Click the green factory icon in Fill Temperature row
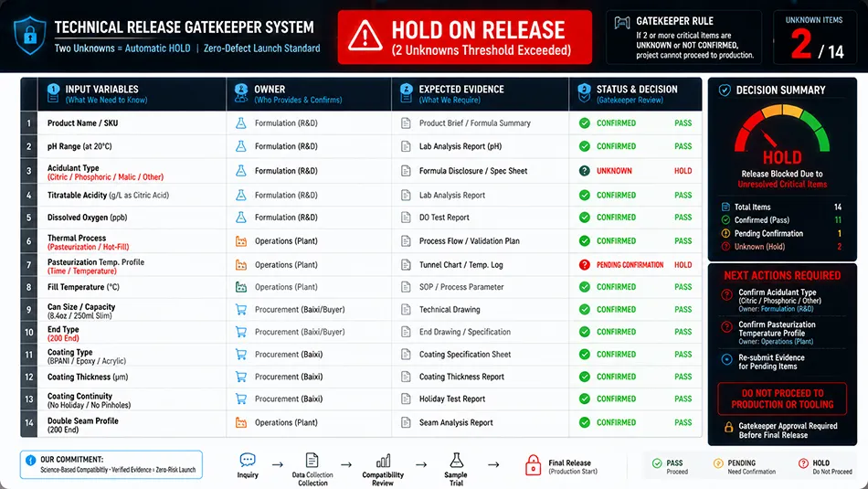Image resolution: width=868 pixels, height=489 pixels. point(241,287)
